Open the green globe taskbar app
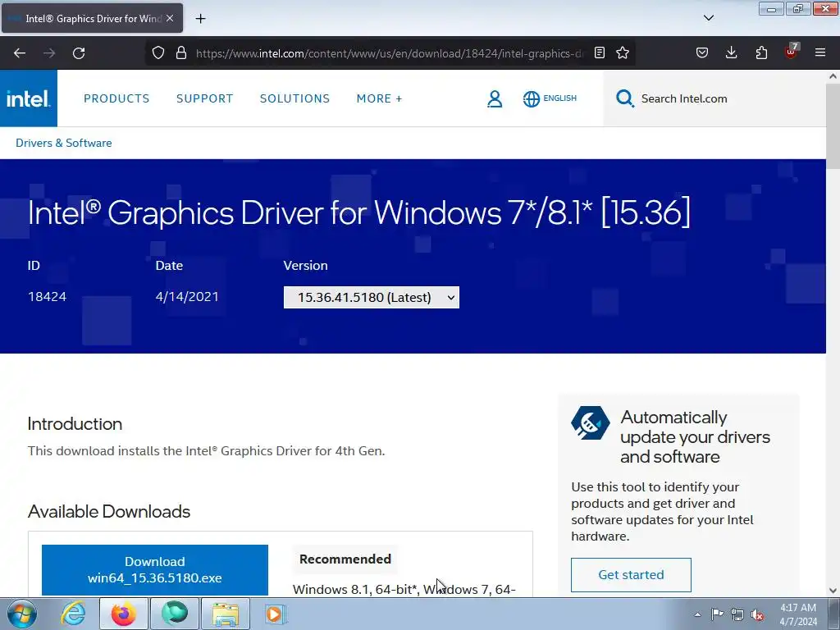Screen dimensions: 840x630 pyautogui.click(x=175, y=614)
